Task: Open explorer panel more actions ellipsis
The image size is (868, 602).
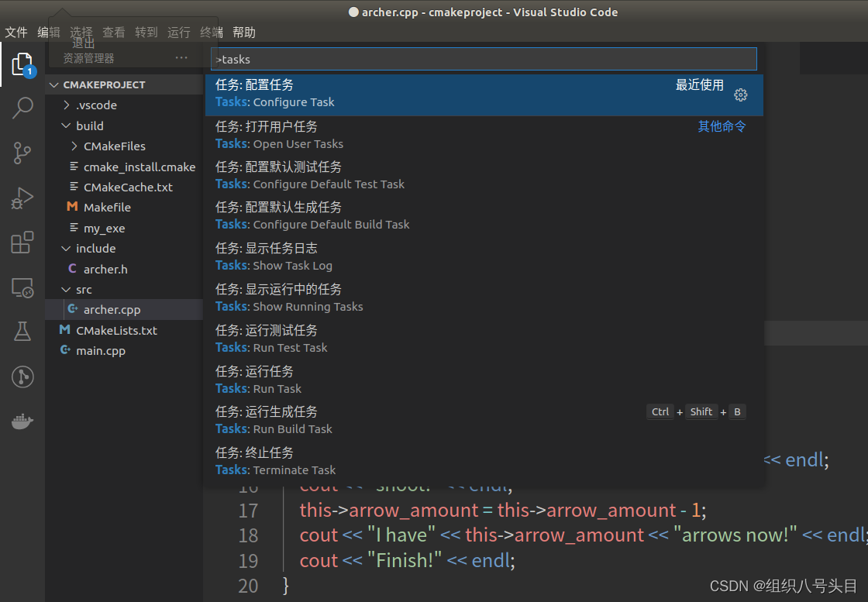Action: coord(181,57)
